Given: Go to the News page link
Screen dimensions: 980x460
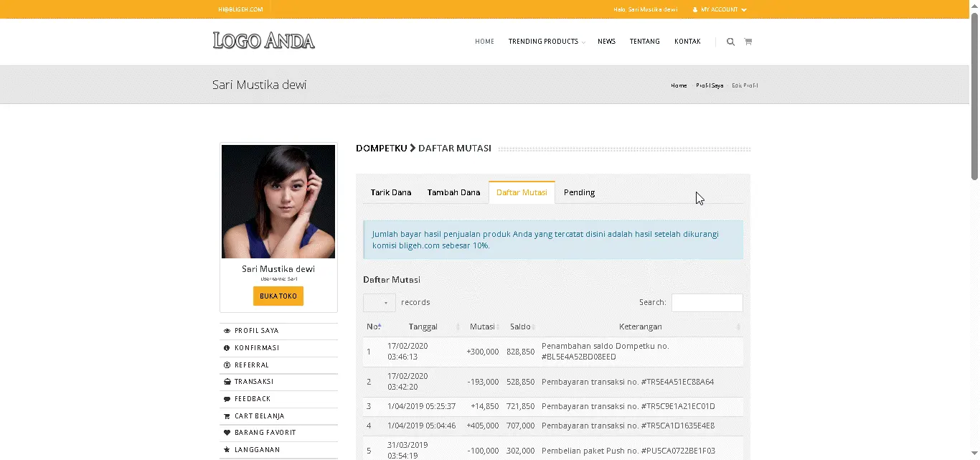Looking at the screenshot, I should 606,42.
